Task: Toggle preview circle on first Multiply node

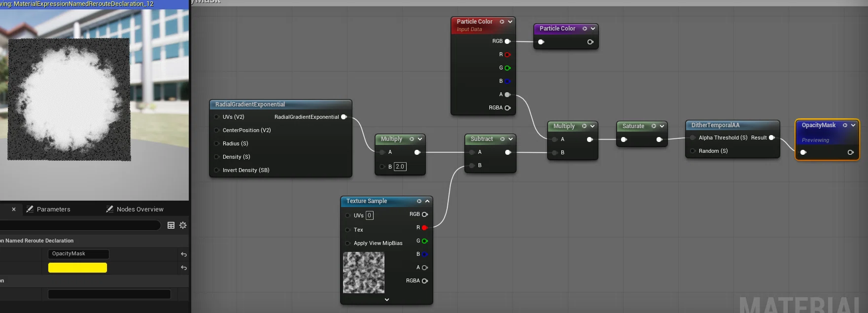Action: tap(412, 139)
